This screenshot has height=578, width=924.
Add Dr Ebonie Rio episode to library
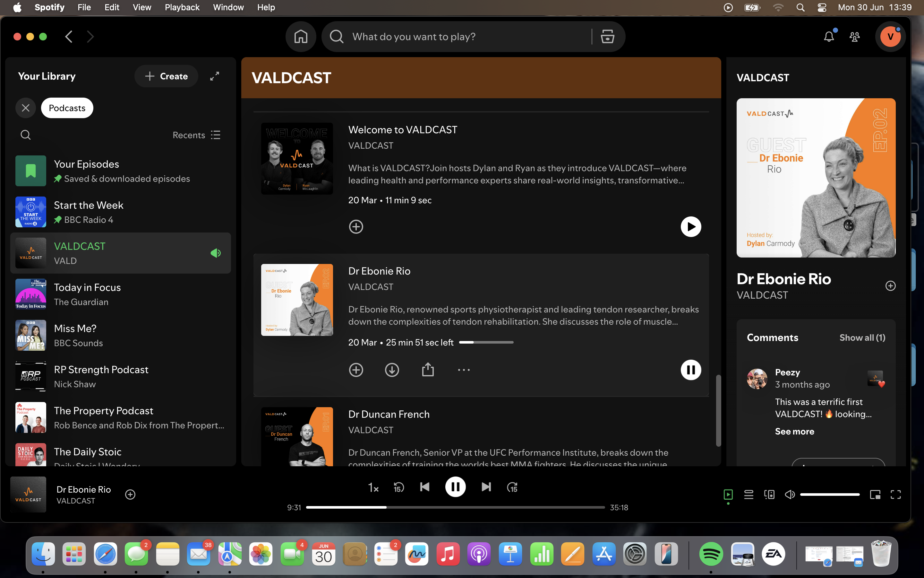pos(356,370)
